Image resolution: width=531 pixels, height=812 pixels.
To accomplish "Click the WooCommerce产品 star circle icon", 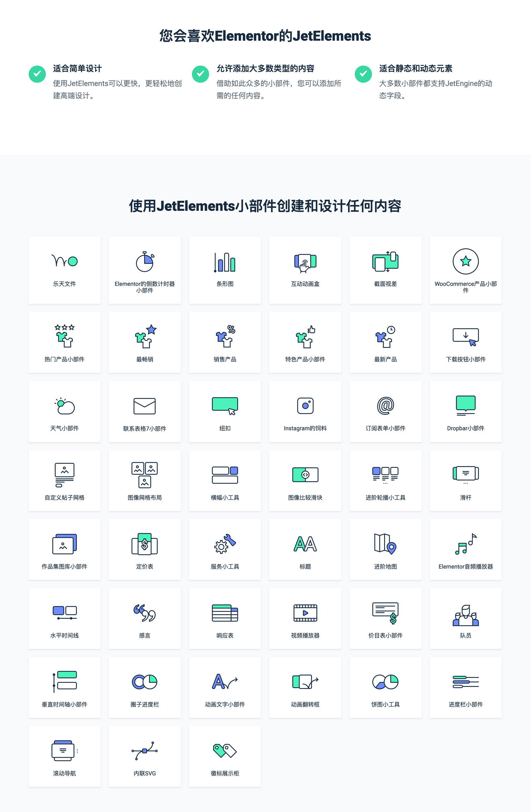I will point(465,261).
